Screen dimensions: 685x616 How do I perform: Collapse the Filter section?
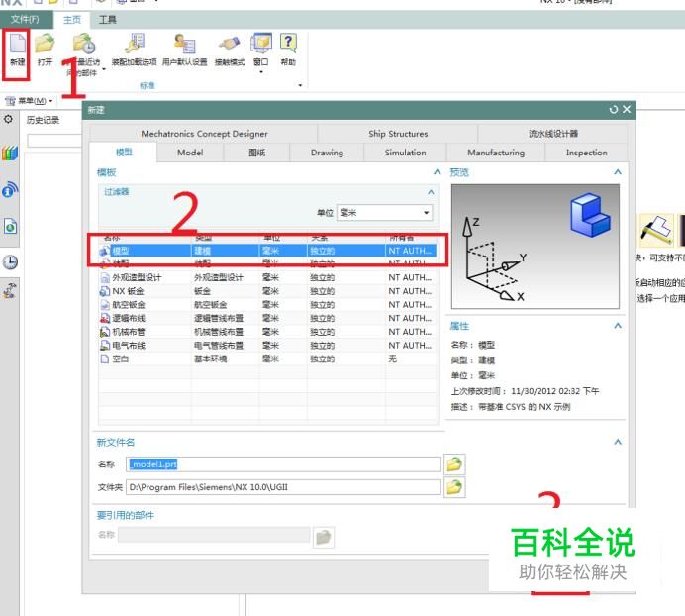[x=431, y=192]
